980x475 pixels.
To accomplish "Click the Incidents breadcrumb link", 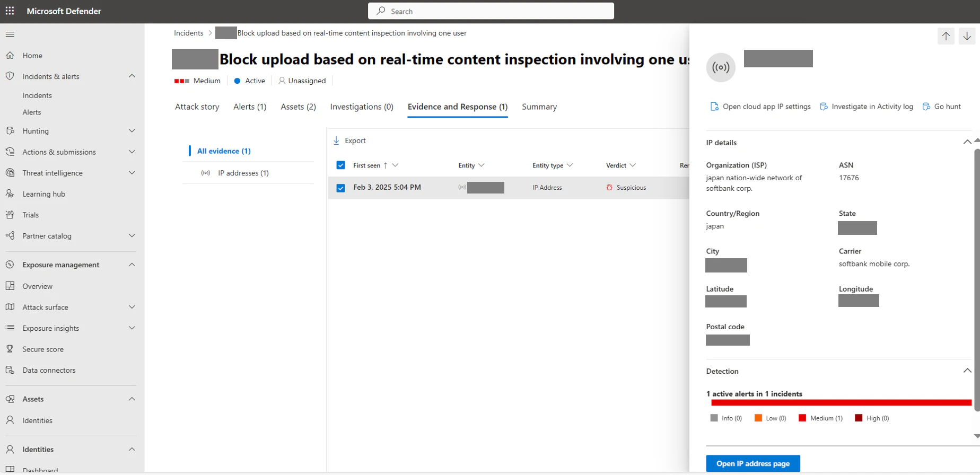I will click(189, 33).
